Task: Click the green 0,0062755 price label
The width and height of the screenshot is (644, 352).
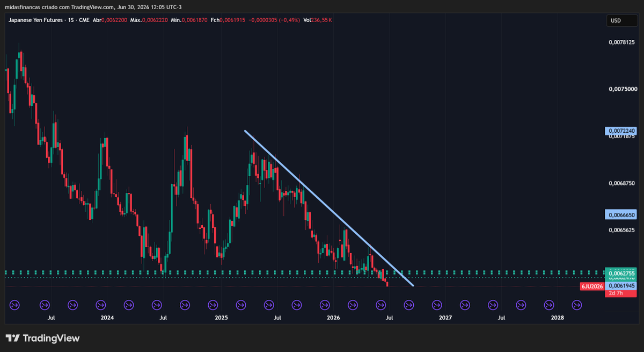Action: [621, 274]
